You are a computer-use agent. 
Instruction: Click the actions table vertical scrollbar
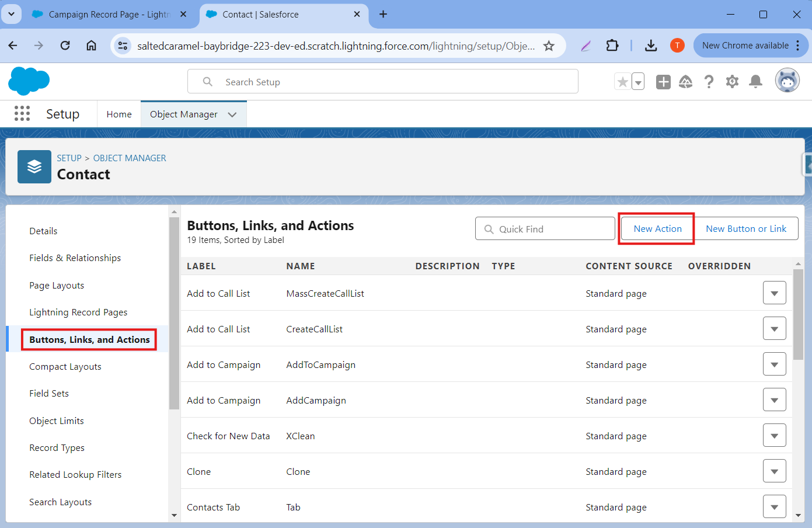pos(798,314)
